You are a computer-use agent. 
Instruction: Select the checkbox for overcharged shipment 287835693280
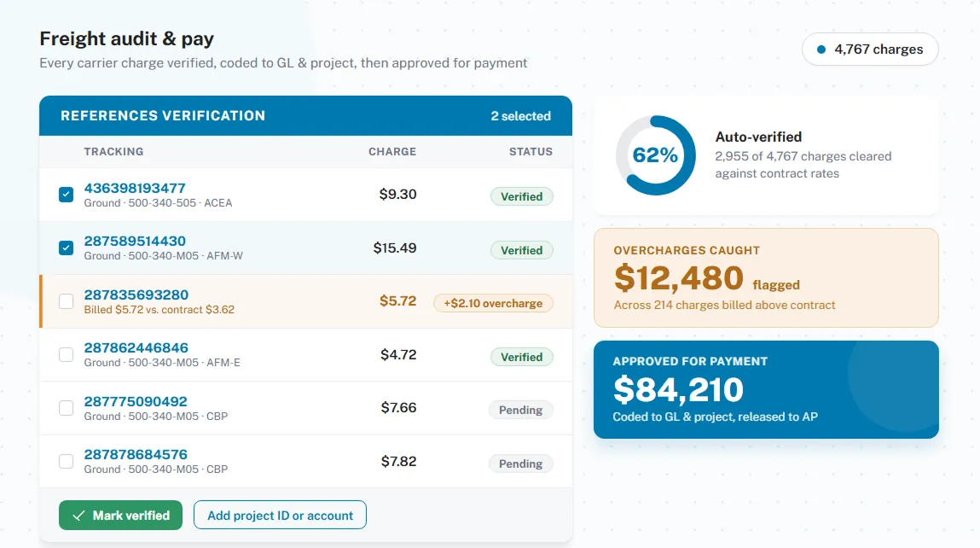(66, 301)
